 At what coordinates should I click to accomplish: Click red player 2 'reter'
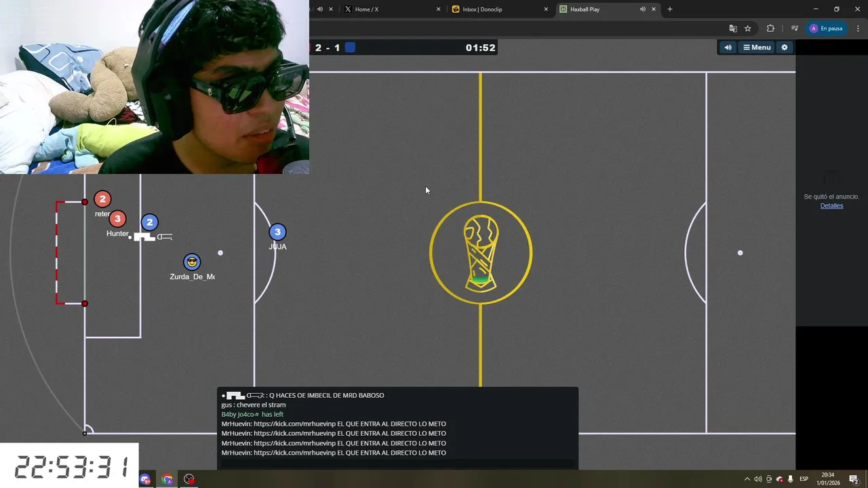click(x=102, y=199)
